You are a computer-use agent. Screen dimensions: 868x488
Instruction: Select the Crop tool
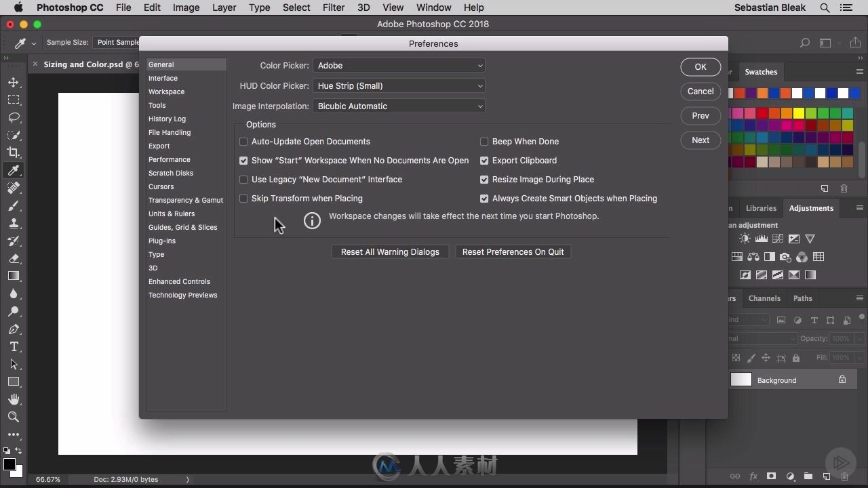(x=14, y=152)
